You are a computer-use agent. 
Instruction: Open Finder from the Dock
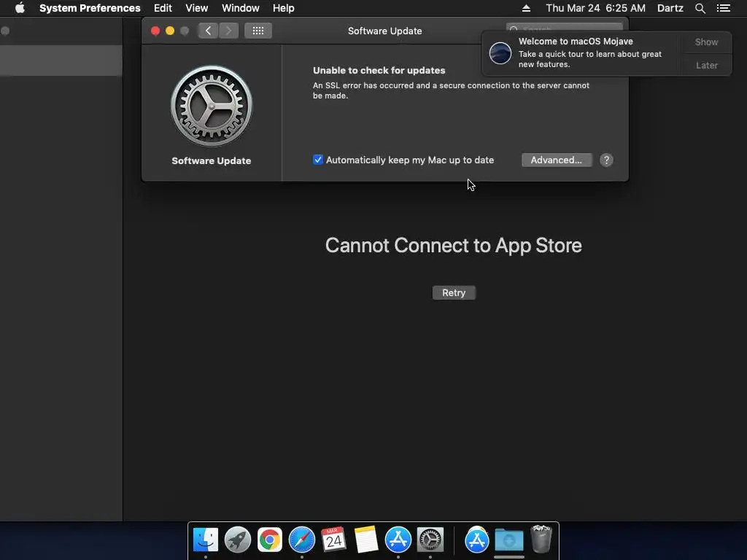pos(205,540)
